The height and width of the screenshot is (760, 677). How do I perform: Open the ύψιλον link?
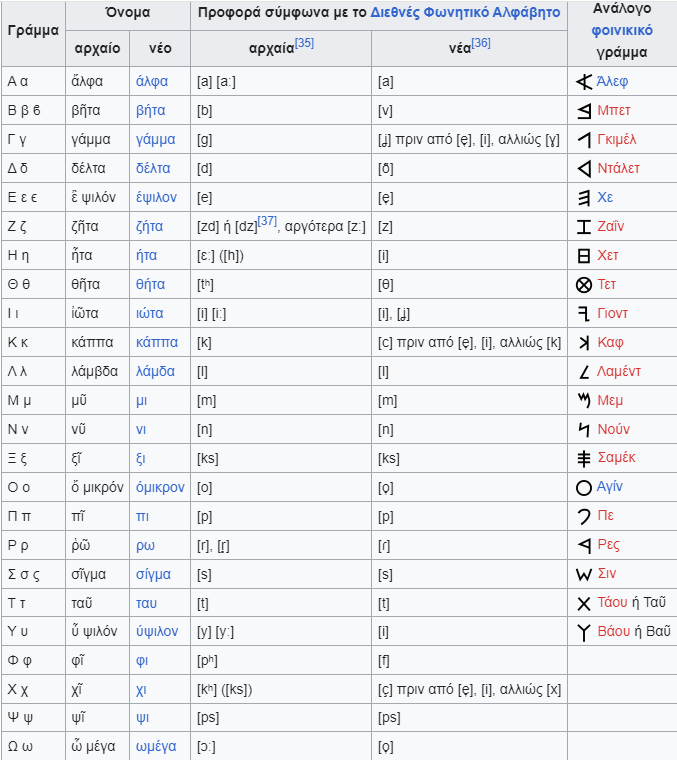pos(157,631)
